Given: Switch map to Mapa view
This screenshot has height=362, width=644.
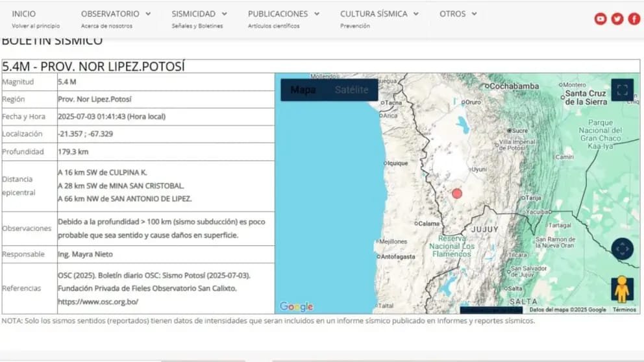Looking at the screenshot, I should 303,90.
